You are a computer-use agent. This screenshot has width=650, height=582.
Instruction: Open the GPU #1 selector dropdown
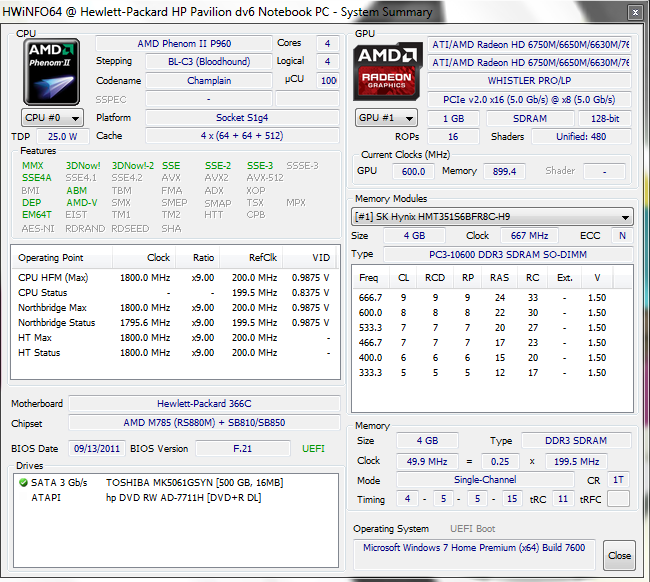[x=386, y=118]
